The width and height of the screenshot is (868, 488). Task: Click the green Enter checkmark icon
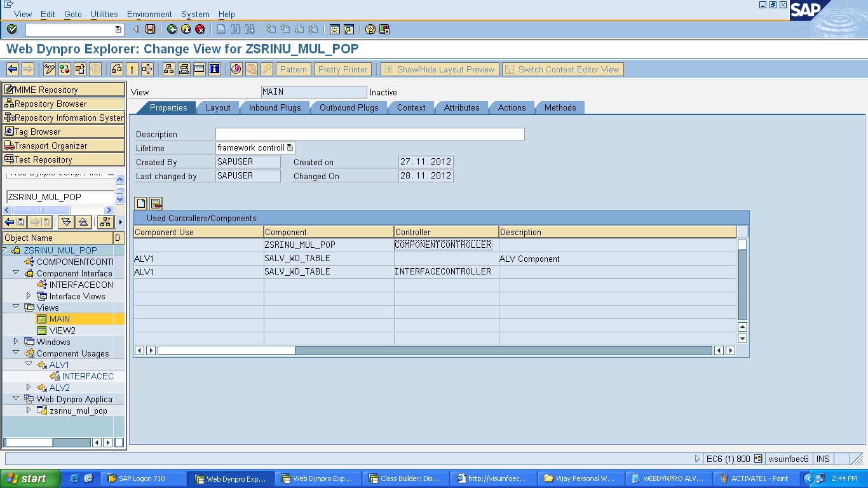click(x=11, y=29)
